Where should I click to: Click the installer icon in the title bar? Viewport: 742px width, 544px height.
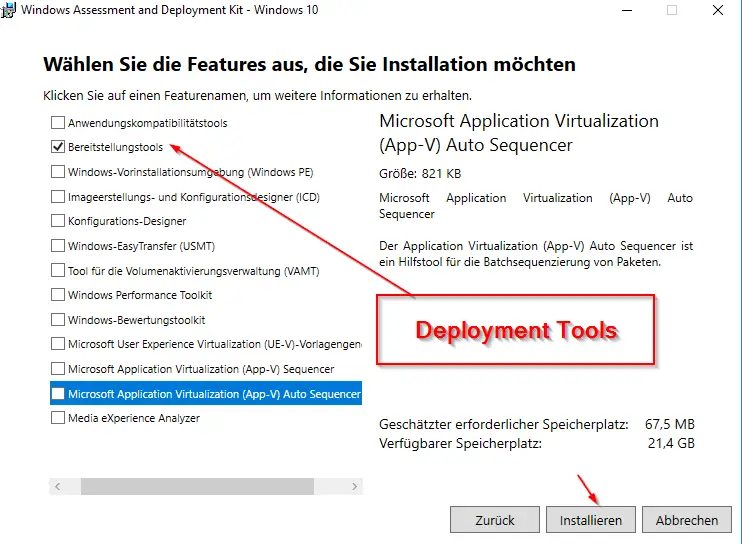coord(8,10)
